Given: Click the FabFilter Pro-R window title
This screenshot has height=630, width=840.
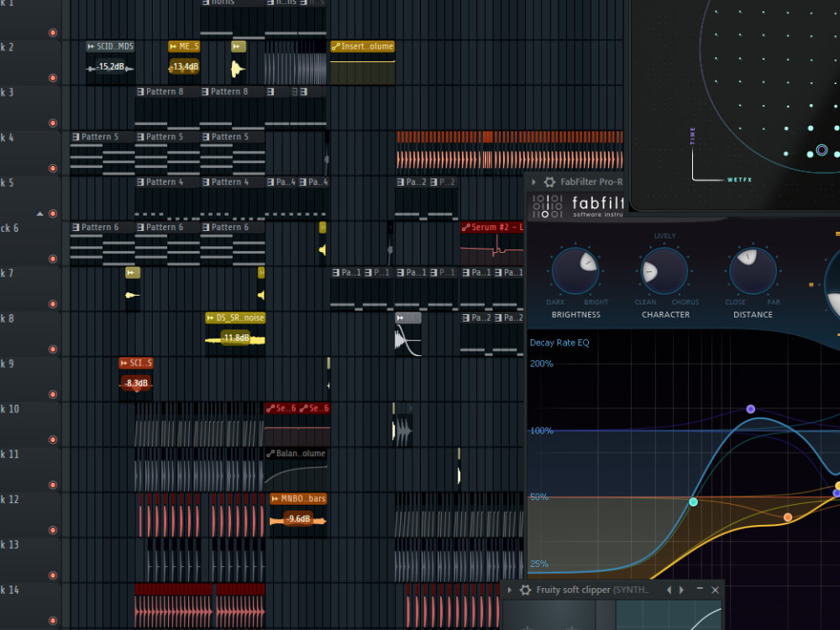Looking at the screenshot, I should (x=591, y=182).
